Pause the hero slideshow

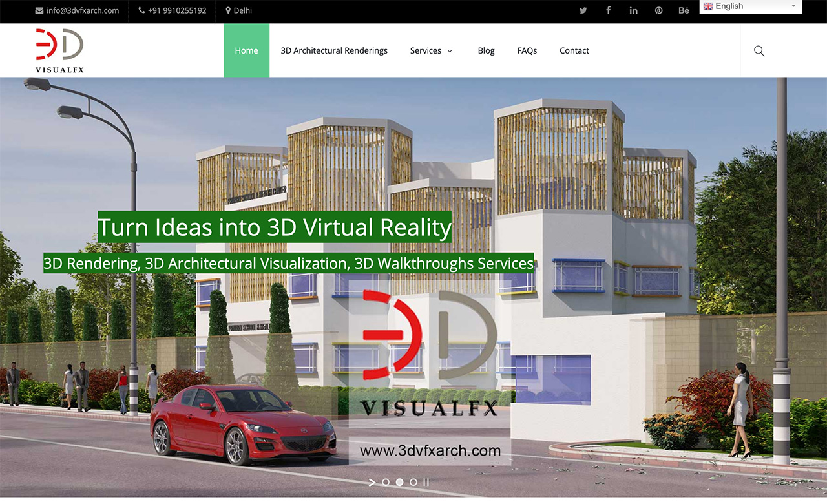click(x=426, y=482)
